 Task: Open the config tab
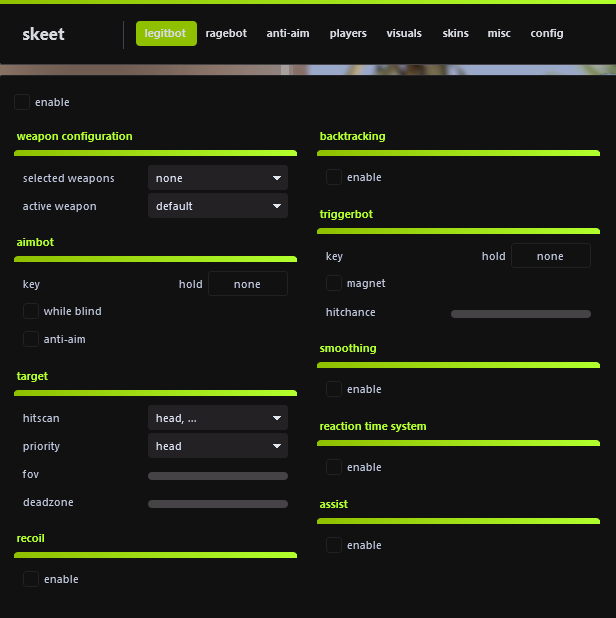(547, 34)
